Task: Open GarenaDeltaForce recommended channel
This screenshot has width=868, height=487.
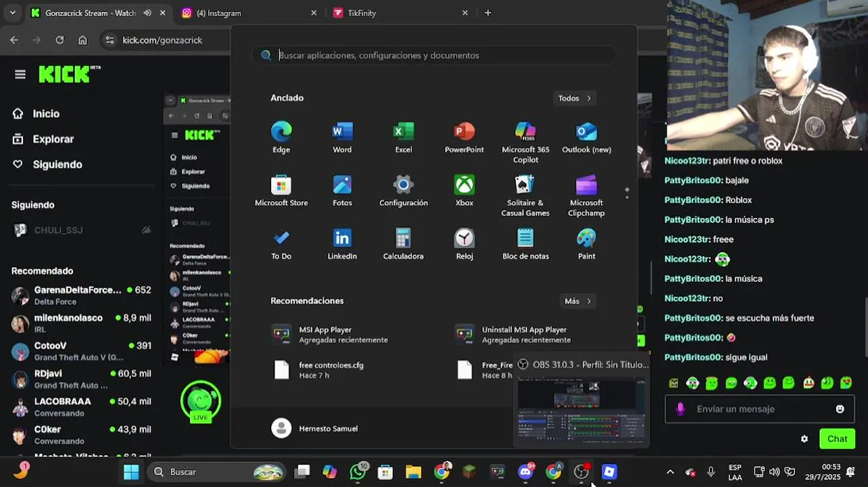Action: 81,295
